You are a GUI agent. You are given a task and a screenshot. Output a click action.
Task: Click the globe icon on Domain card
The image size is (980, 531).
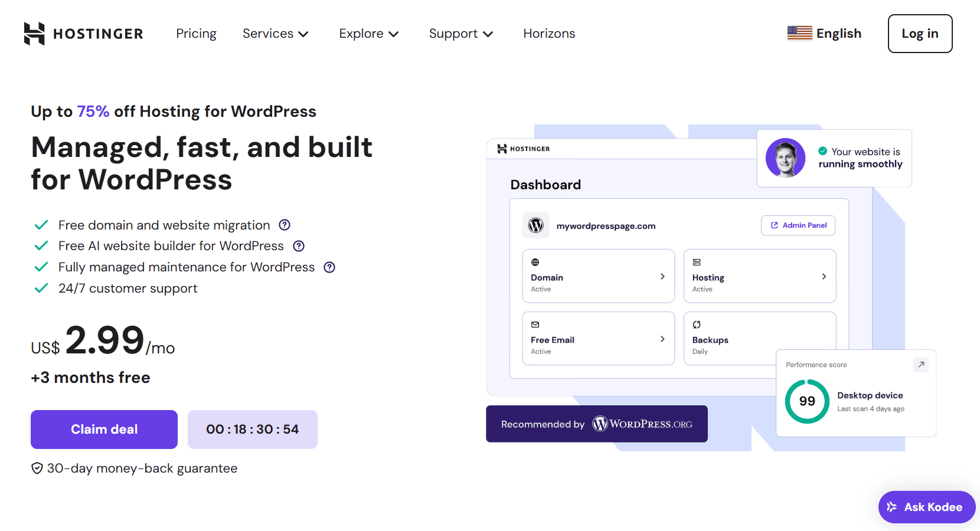coord(535,262)
